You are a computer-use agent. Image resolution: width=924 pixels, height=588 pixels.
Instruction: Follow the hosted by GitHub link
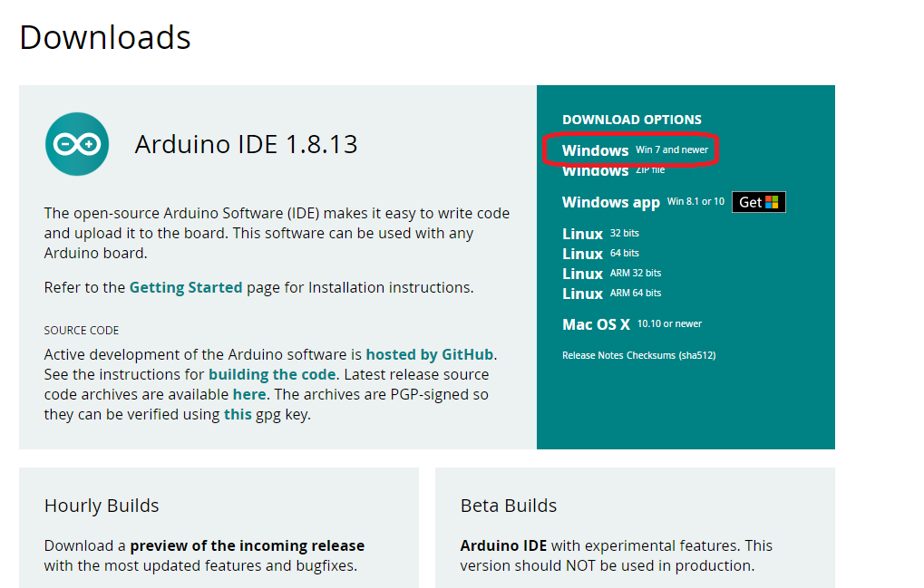pyautogui.click(x=430, y=354)
